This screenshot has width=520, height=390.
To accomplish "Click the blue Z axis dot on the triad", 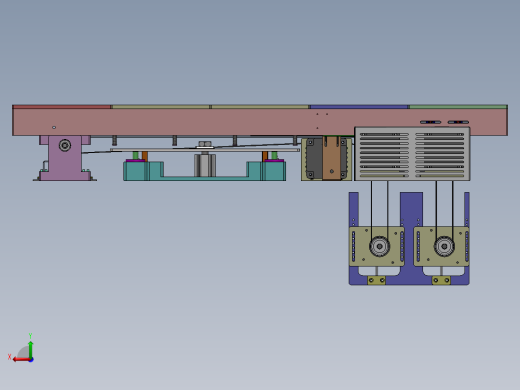I will pos(31,360).
